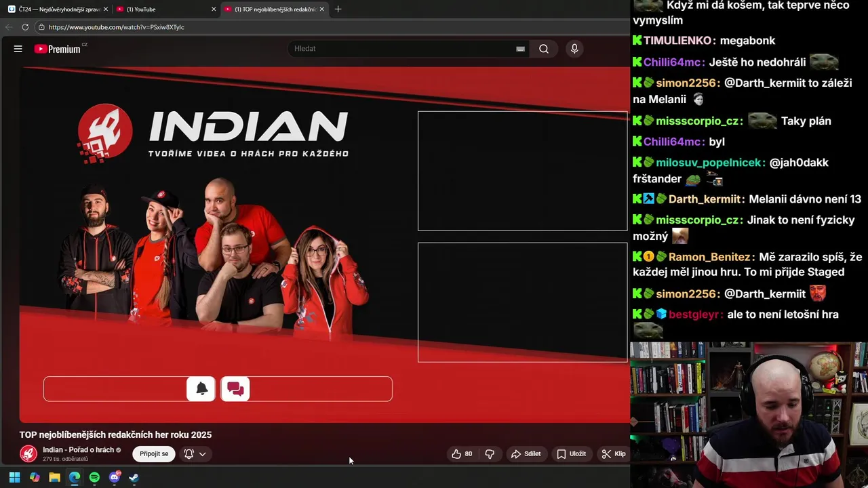
Task: Start voice search with microphone icon
Action: click(574, 49)
